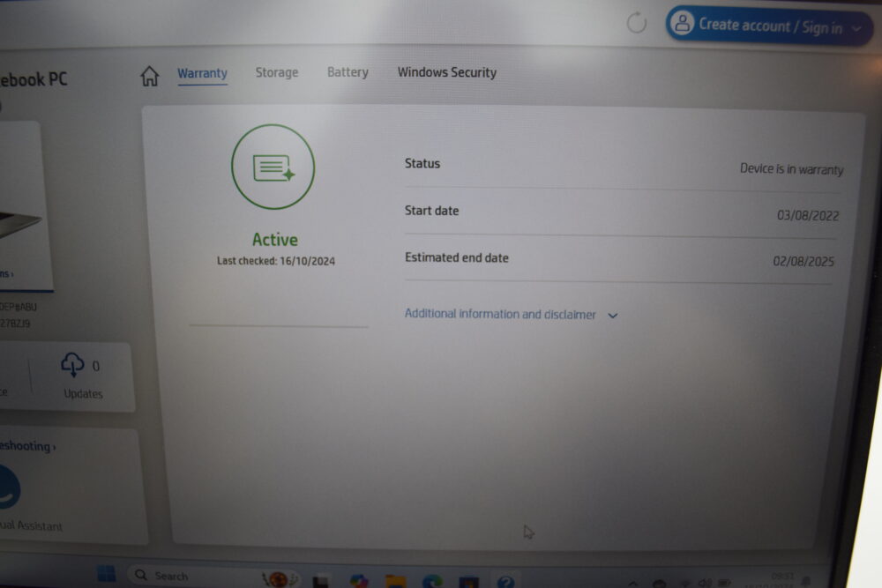Viewport: 882px width, 588px height.
Task: Select the Updates label
Action: coord(83,393)
